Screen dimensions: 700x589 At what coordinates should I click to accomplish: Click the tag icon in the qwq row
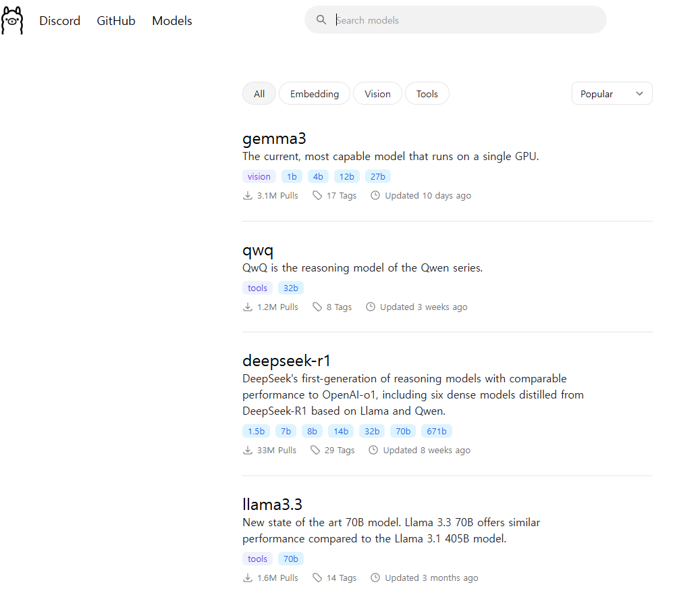click(x=317, y=307)
